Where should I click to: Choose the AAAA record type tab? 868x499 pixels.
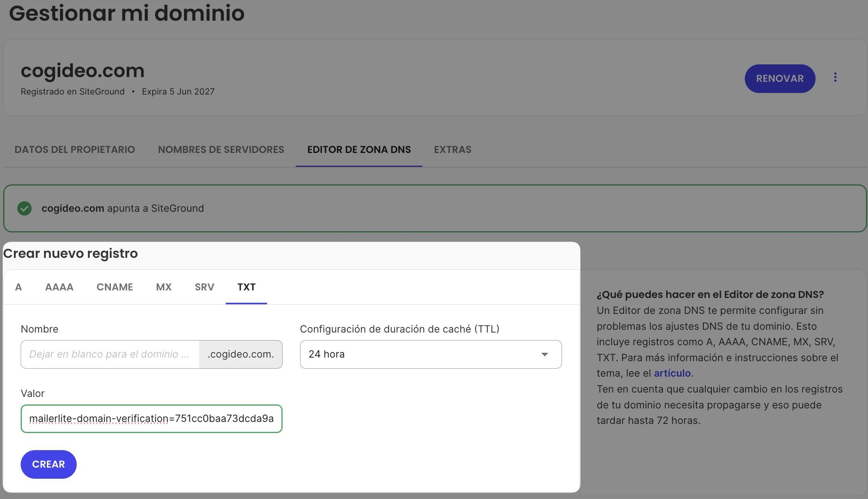(59, 287)
